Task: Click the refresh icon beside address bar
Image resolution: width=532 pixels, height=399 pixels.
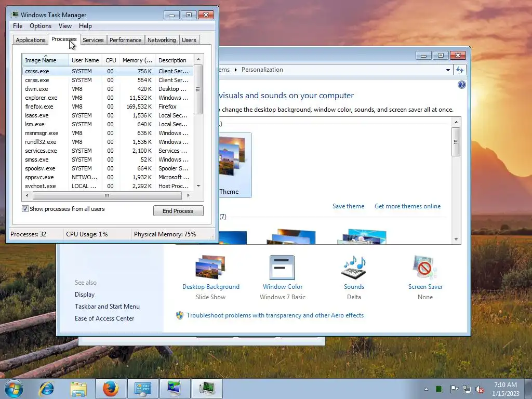Action: [x=460, y=70]
